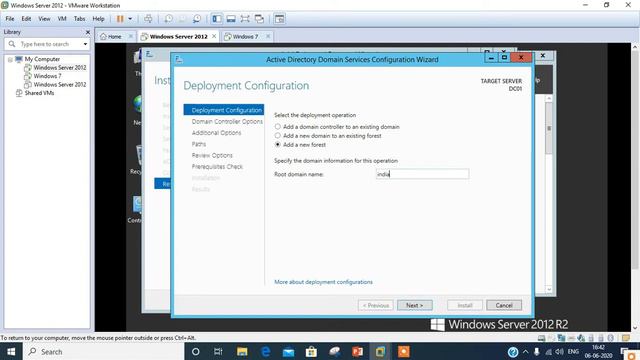This screenshot has width=640, height=360.
Task: Open the VM menu
Action: [x=62, y=19]
